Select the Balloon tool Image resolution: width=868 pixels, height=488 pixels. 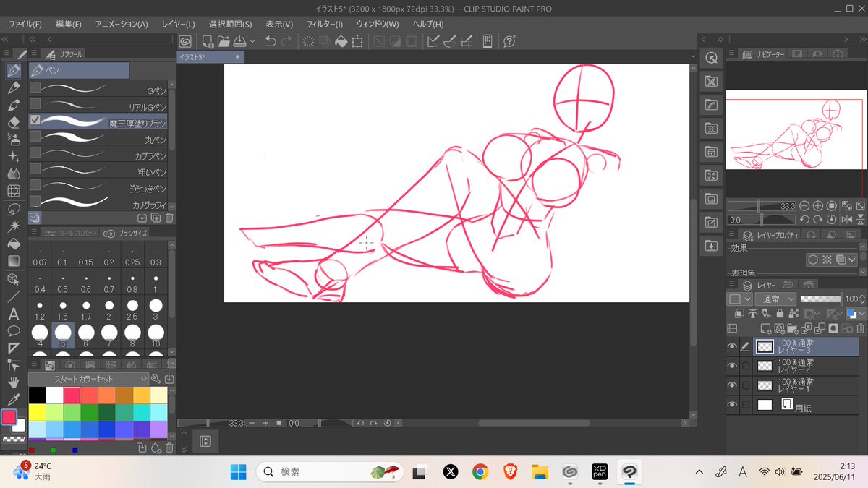(13, 331)
